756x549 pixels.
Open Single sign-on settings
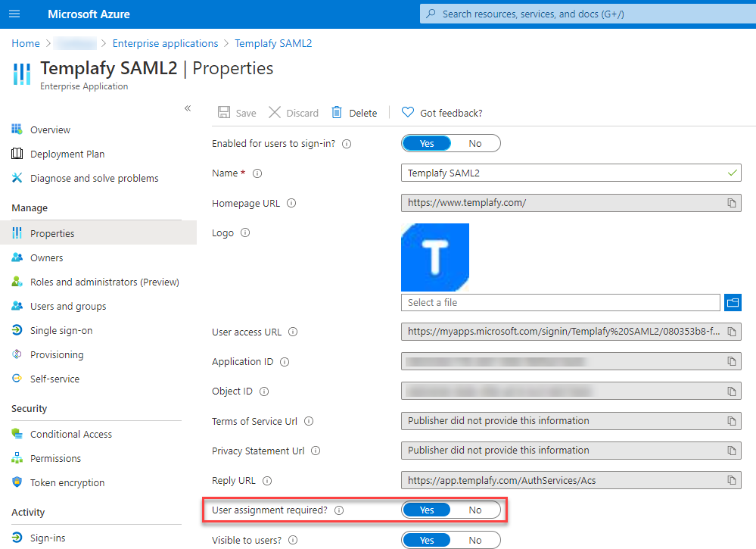pos(61,331)
